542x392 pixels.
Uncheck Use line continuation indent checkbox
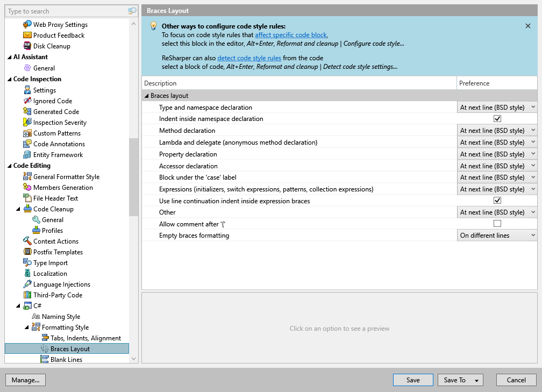497,201
